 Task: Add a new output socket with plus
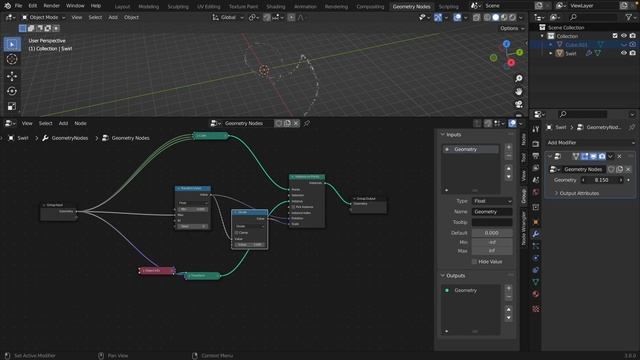tap(509, 288)
